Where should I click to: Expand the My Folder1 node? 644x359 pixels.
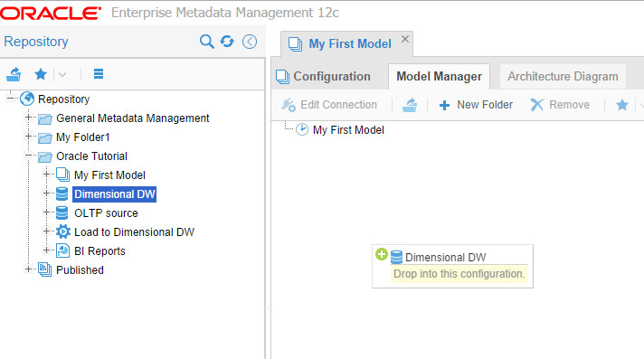tap(28, 136)
